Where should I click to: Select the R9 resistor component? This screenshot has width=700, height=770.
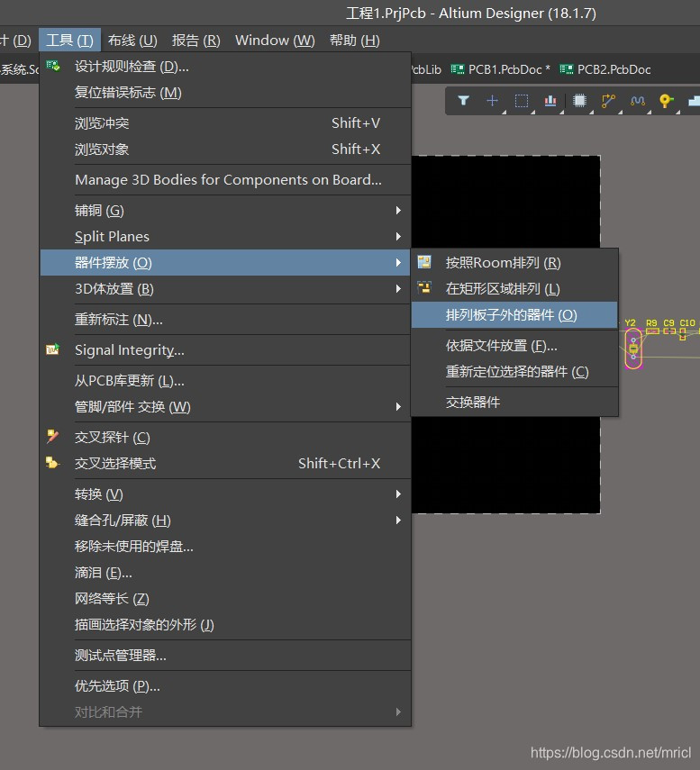coord(652,331)
